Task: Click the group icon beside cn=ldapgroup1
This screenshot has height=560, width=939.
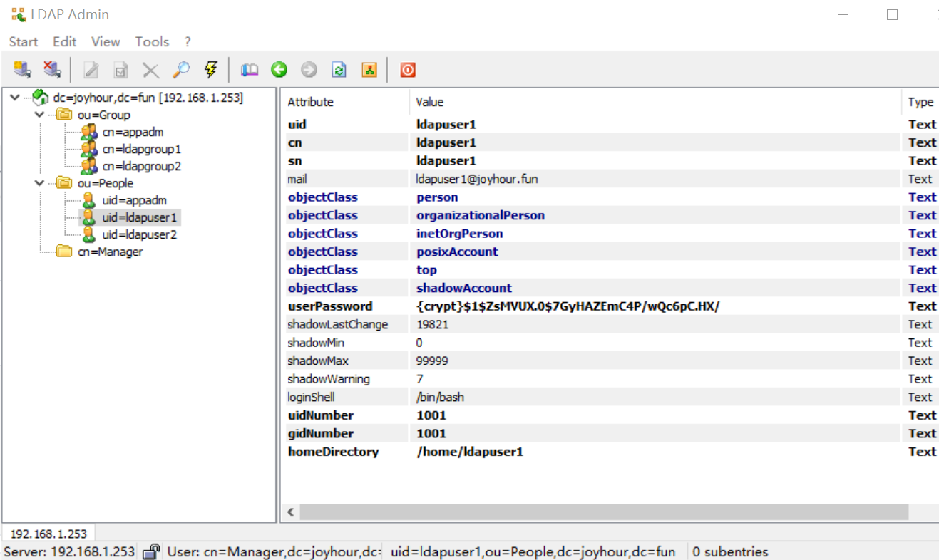Action: pos(89,149)
